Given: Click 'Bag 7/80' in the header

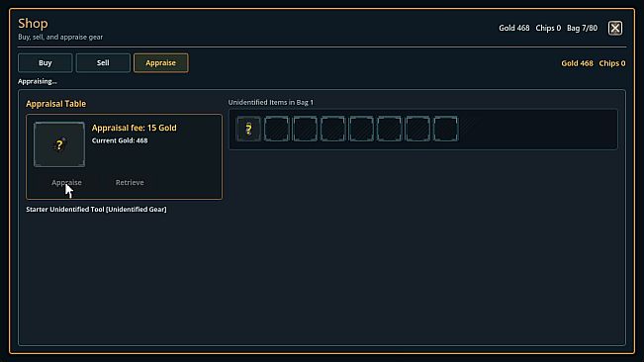Looking at the screenshot, I should coord(582,28).
